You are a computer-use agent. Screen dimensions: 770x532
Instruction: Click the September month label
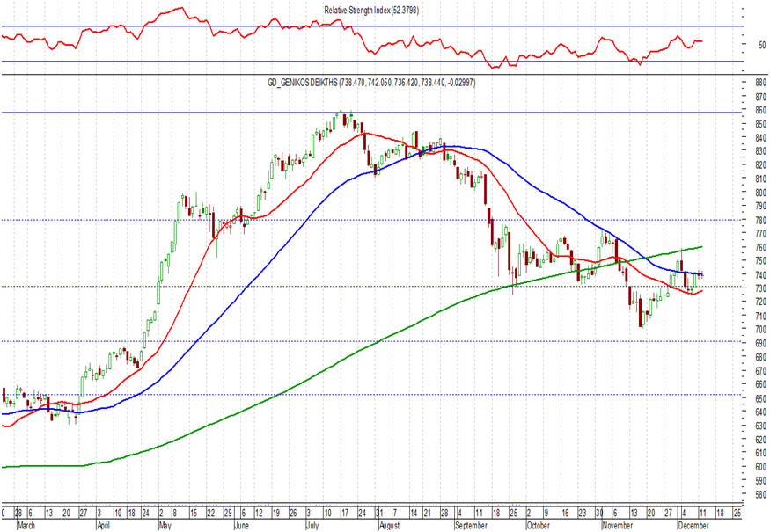[471, 525]
